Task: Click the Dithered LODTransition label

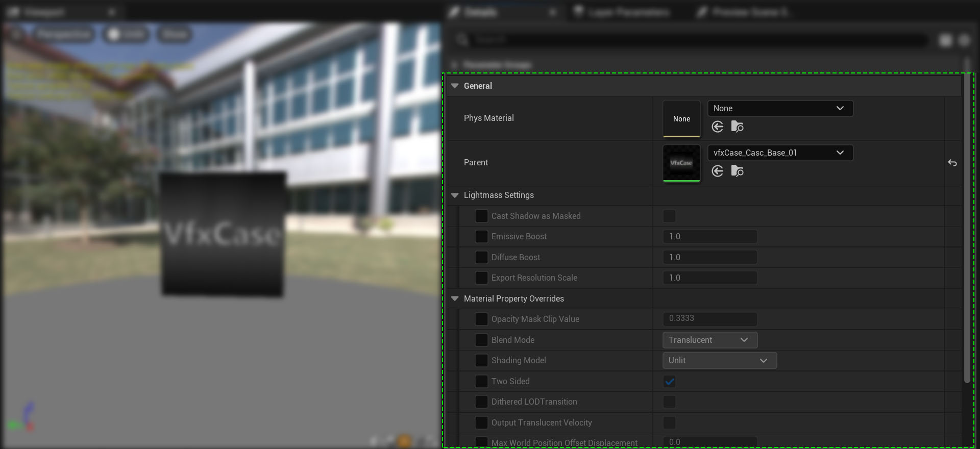Action: point(534,402)
